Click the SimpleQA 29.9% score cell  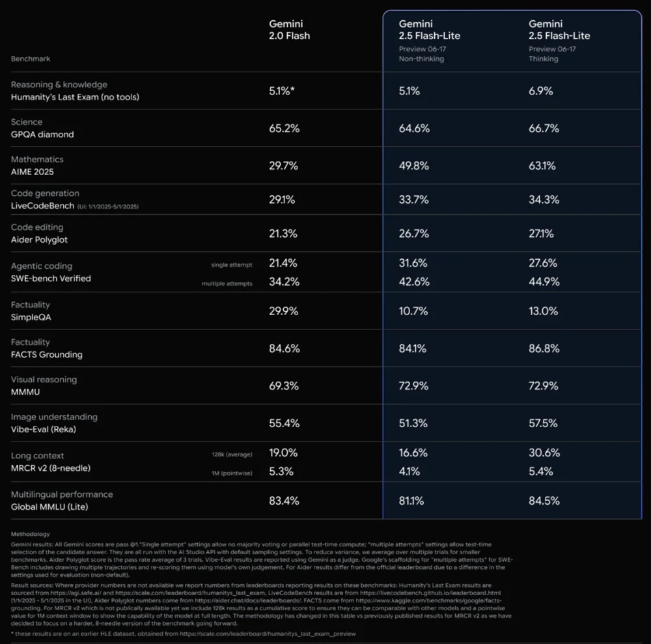pyautogui.click(x=284, y=311)
